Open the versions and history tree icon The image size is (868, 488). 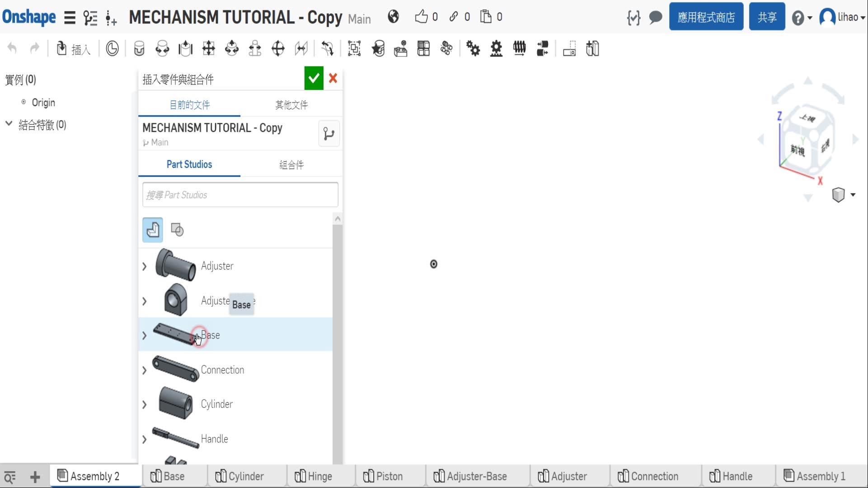tap(90, 18)
